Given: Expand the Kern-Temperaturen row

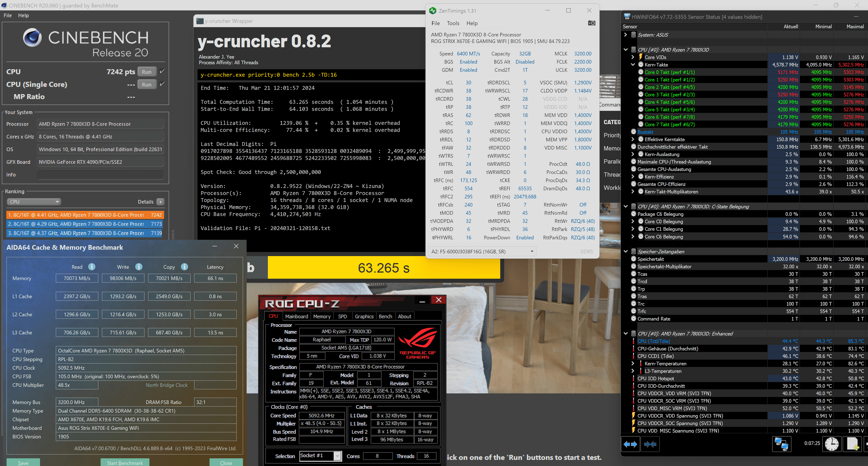Looking at the screenshot, I should (632, 364).
